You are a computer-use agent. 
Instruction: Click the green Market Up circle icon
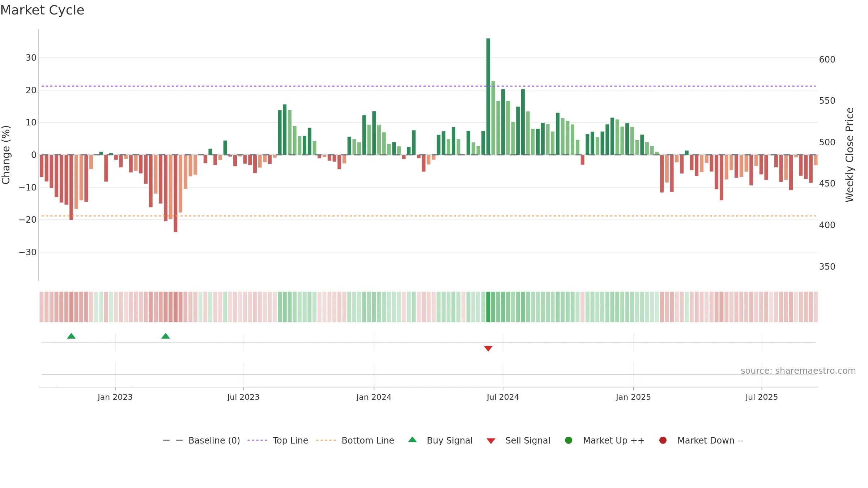[x=569, y=440]
